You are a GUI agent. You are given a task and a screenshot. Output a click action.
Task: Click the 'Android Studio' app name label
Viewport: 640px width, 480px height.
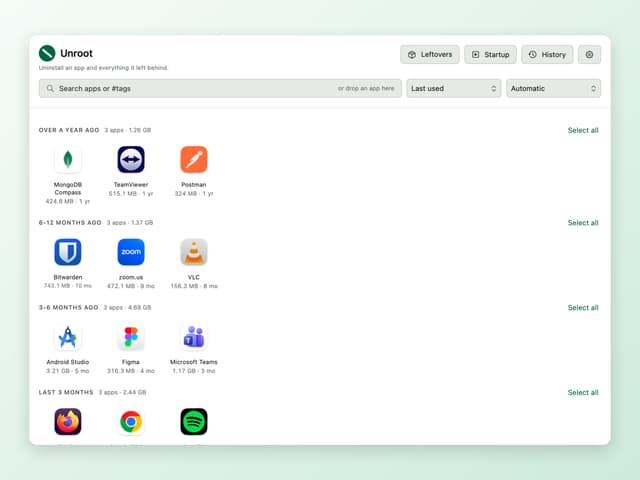(x=68, y=362)
